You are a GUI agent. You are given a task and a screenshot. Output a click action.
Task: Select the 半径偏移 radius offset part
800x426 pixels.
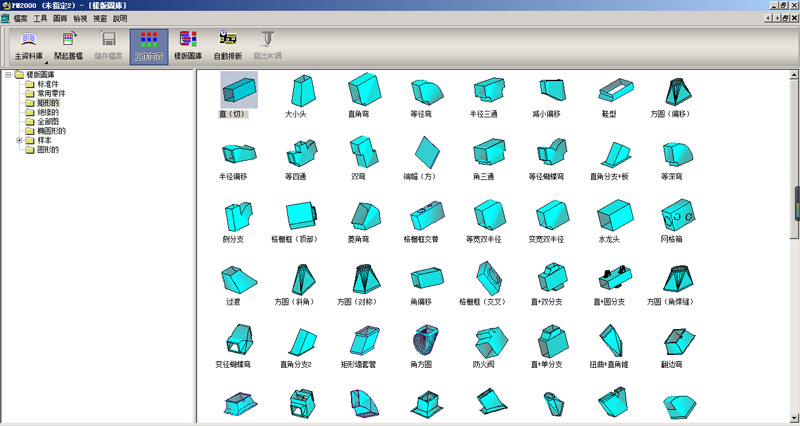click(239, 154)
